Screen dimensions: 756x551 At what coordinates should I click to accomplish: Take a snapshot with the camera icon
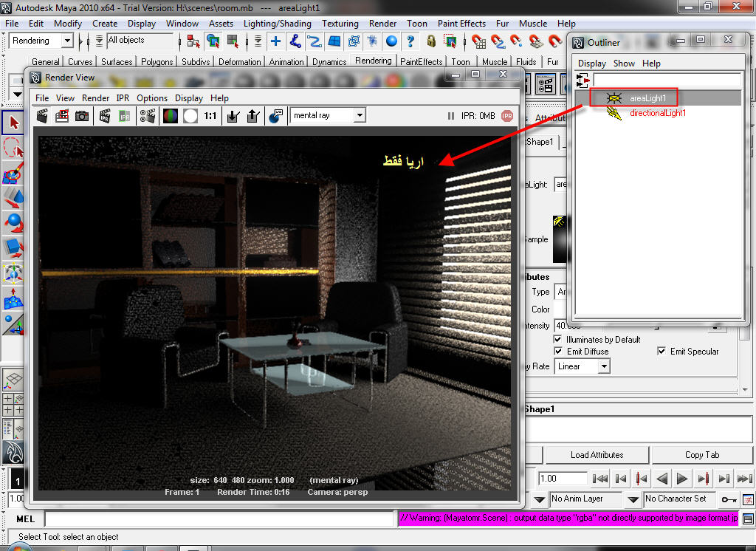tap(82, 116)
